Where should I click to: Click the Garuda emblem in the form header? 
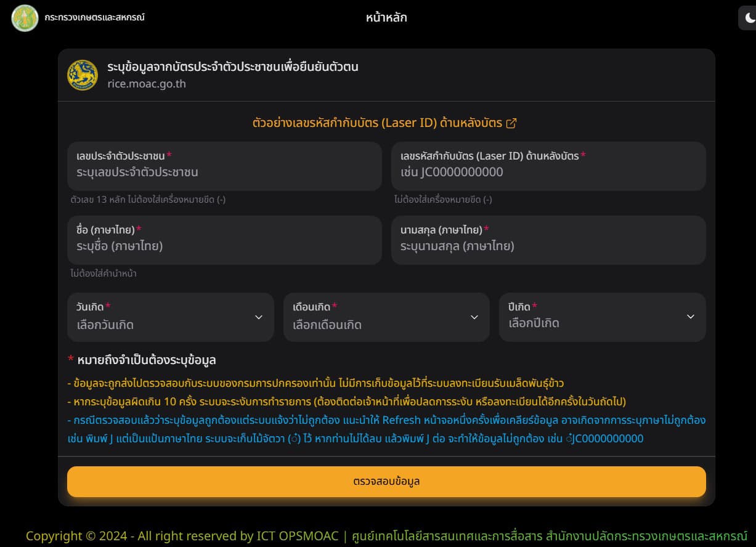pos(83,75)
